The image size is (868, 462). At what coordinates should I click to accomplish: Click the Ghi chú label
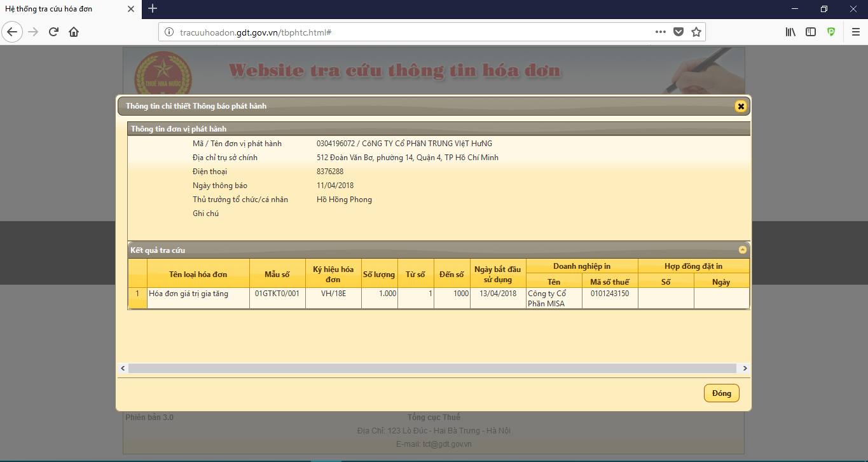205,214
